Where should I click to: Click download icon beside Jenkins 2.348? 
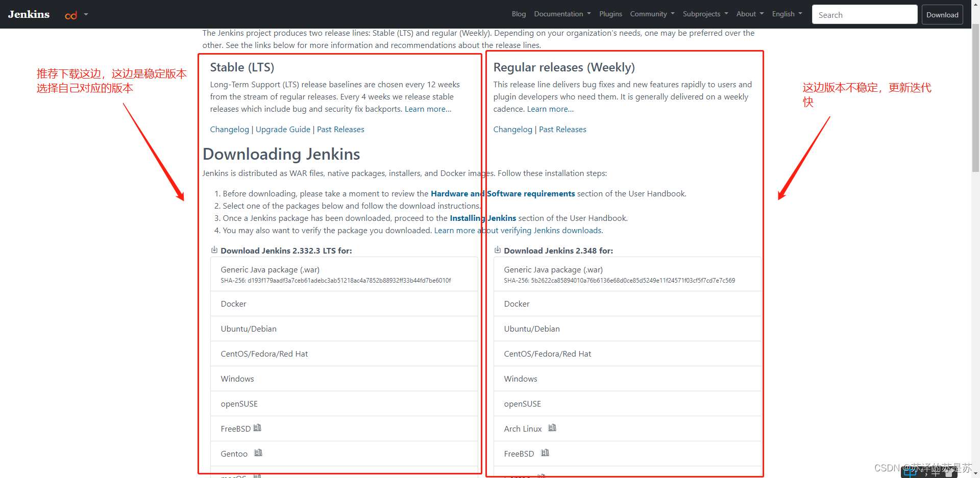[x=498, y=250]
